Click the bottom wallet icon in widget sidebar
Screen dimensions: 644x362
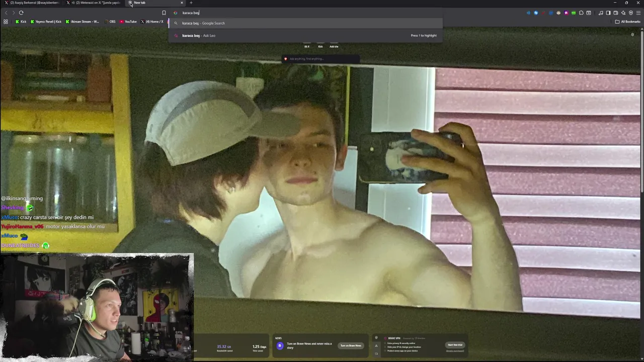(376, 353)
